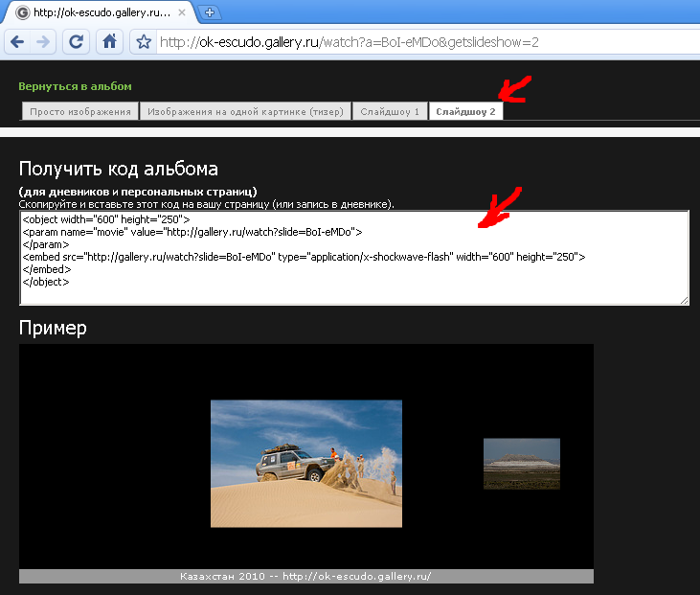
Task: Open 'Изображения на одной картинке (тизер)' tab
Action: [x=245, y=112]
